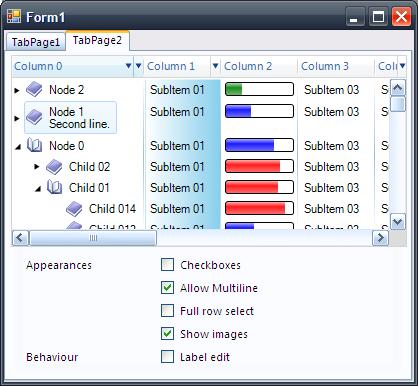The height and width of the screenshot is (386, 418).
Task: Enable the Checkboxes option
Action: pyautogui.click(x=167, y=265)
